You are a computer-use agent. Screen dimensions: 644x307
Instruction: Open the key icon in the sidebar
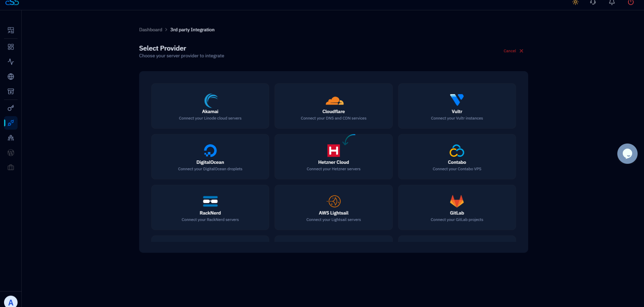click(x=11, y=108)
